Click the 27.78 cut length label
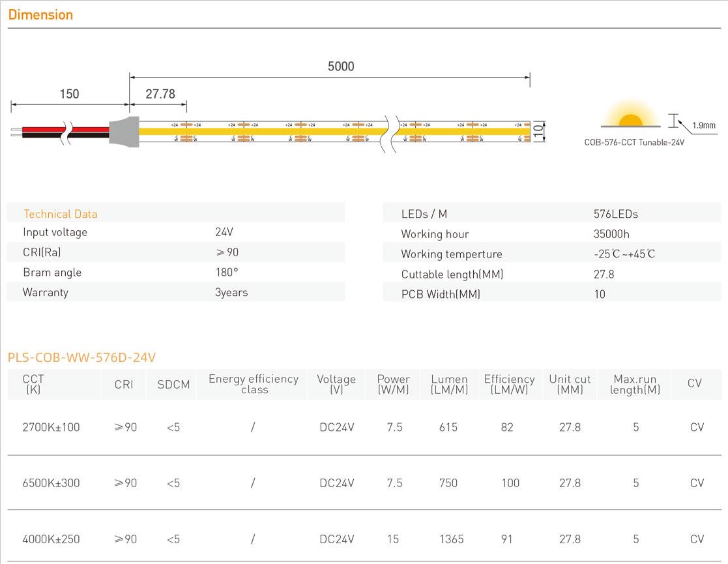Viewport: 728px width, 564px height. pyautogui.click(x=160, y=94)
